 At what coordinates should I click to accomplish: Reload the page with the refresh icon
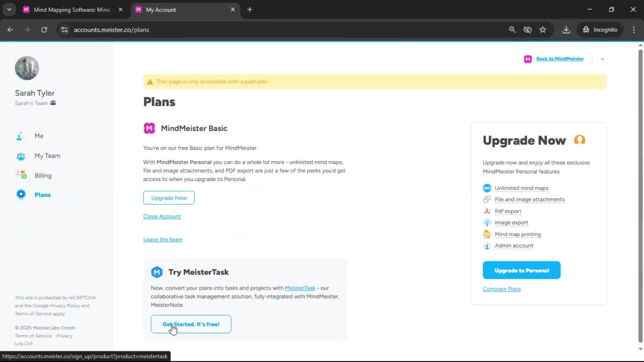(44, 30)
